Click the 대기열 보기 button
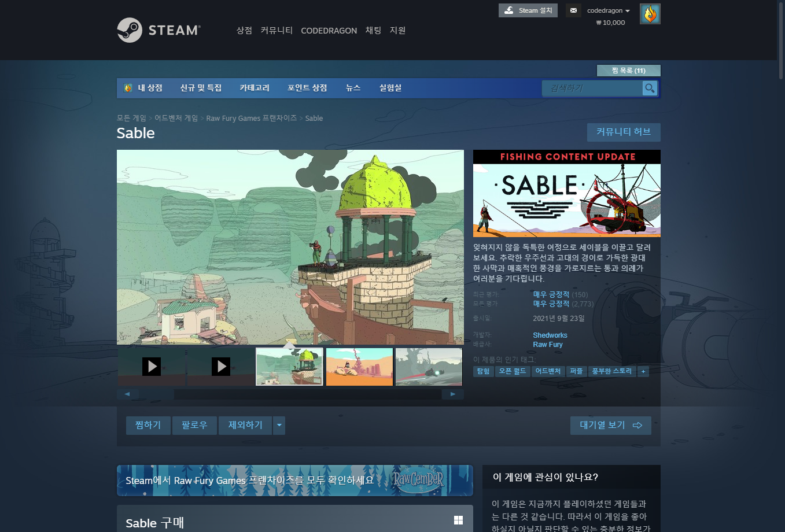 tap(611, 426)
